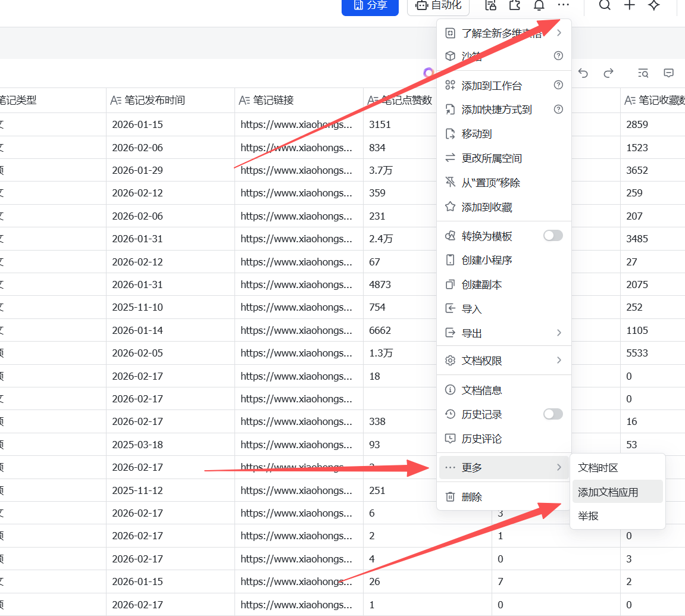Open the extension puzzle icon

[x=515, y=5]
